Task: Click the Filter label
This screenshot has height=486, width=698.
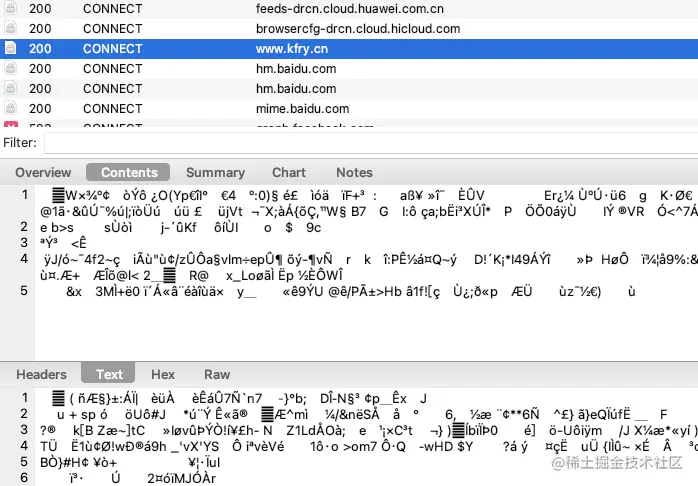Action: tap(20, 142)
